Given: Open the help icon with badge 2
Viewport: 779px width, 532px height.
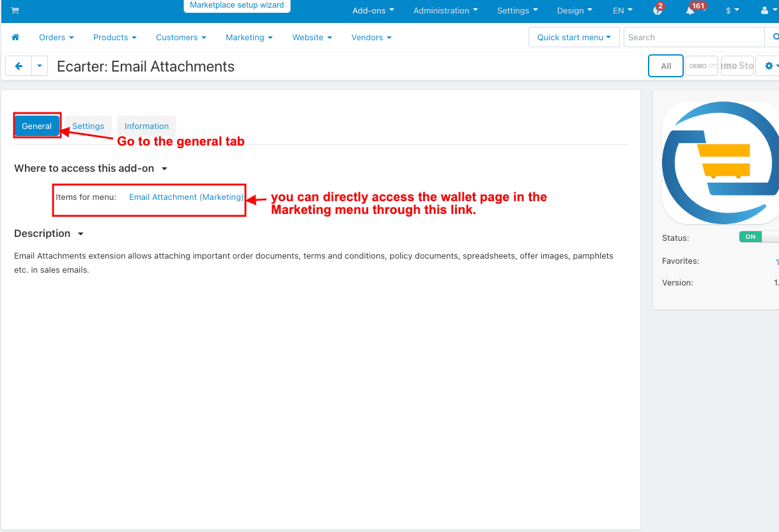Looking at the screenshot, I should click(658, 11).
